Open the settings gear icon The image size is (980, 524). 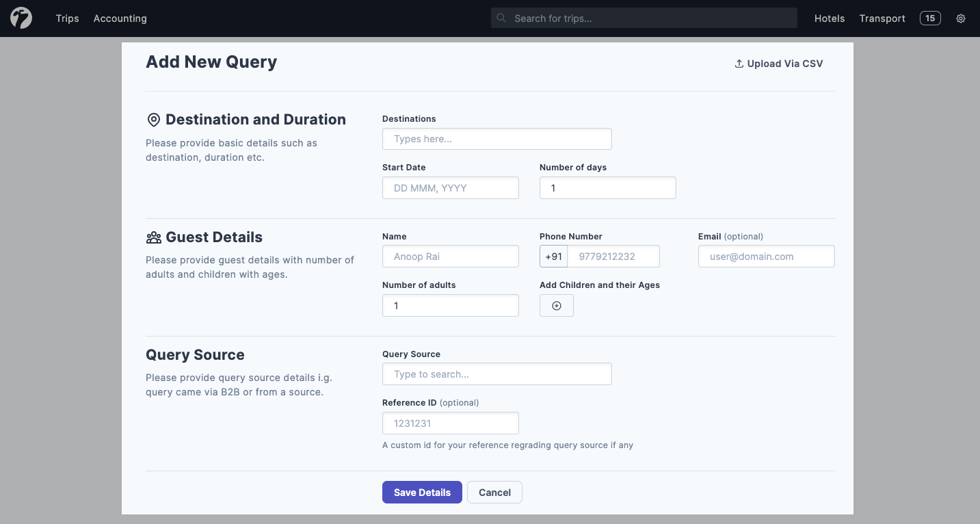click(961, 18)
